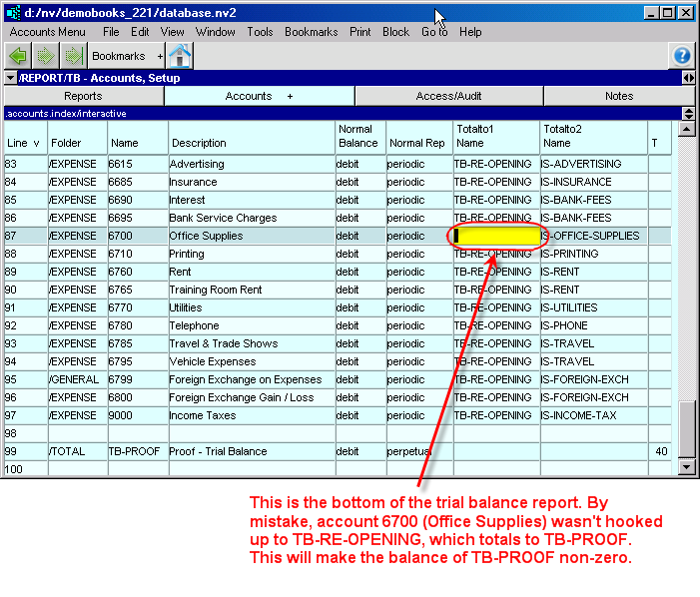Open the Notes tab

coord(619,96)
